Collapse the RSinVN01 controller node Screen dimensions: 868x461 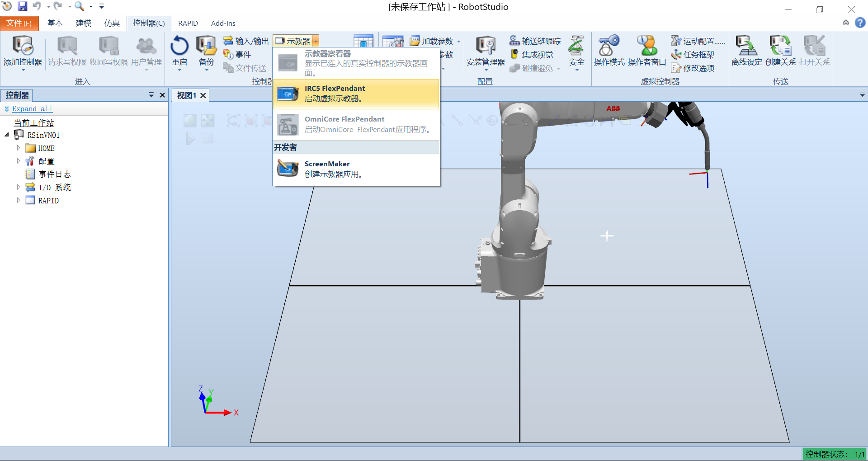pos(7,135)
